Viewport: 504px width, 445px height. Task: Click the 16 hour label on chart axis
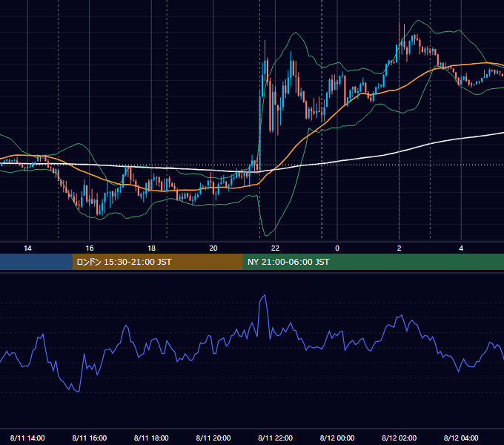[x=90, y=248]
